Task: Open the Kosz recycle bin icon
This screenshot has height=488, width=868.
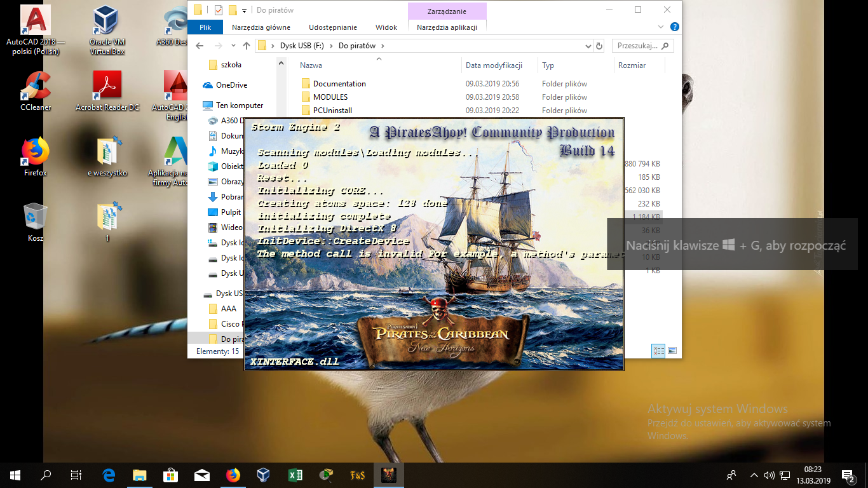Action: (36, 222)
